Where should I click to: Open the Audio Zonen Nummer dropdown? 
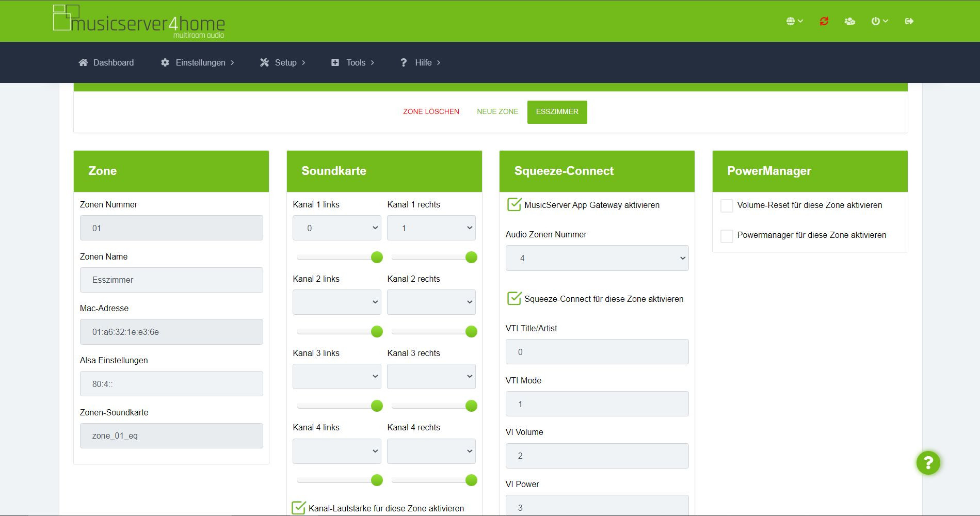pyautogui.click(x=597, y=258)
